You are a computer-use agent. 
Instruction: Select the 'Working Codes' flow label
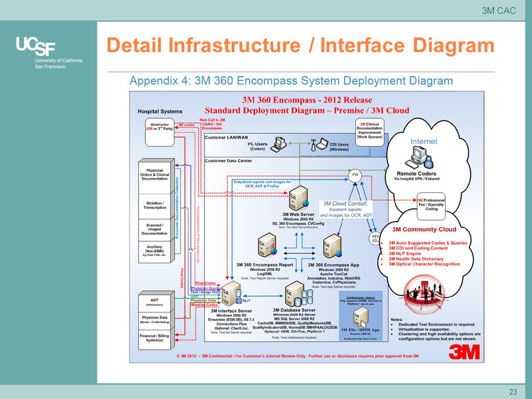204,305
